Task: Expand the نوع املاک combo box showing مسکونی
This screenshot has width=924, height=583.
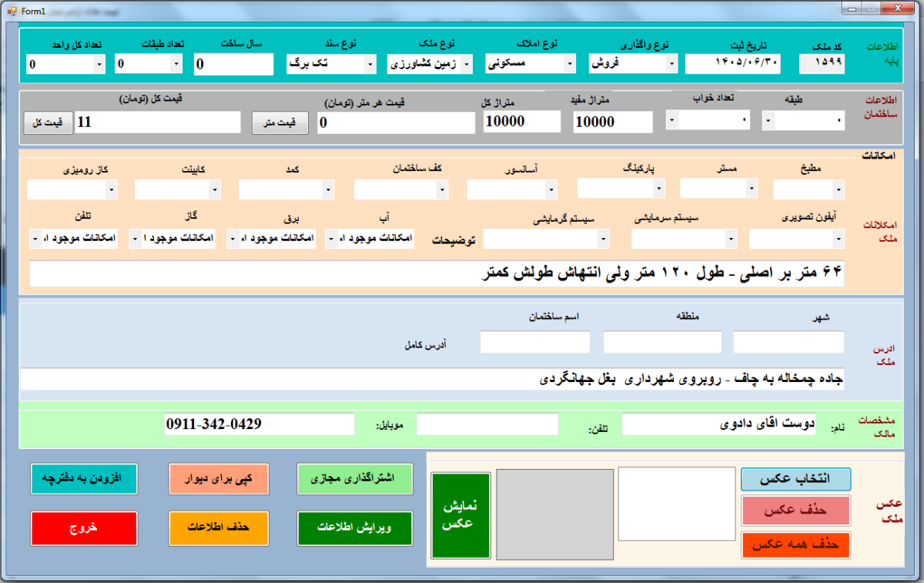Action: (570, 64)
